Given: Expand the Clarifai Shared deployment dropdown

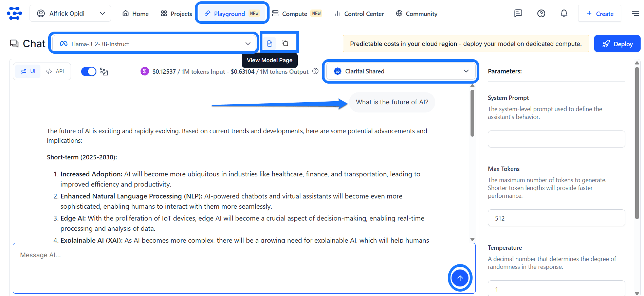Looking at the screenshot, I should (x=401, y=71).
